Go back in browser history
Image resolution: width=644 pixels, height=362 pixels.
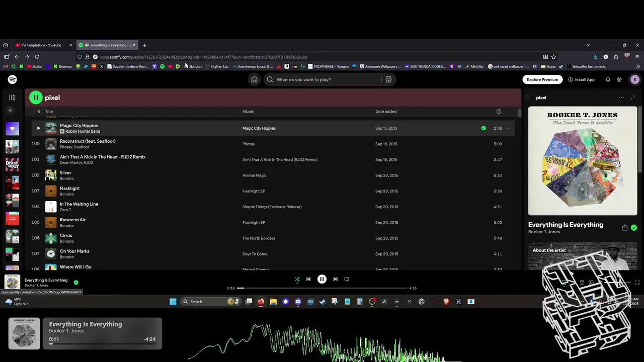pyautogui.click(x=17, y=57)
